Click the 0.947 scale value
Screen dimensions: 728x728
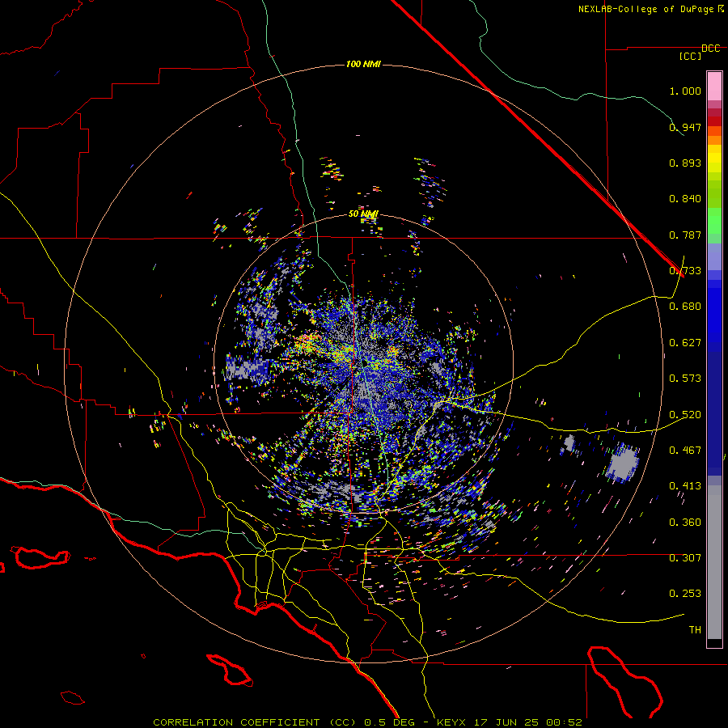685,127
